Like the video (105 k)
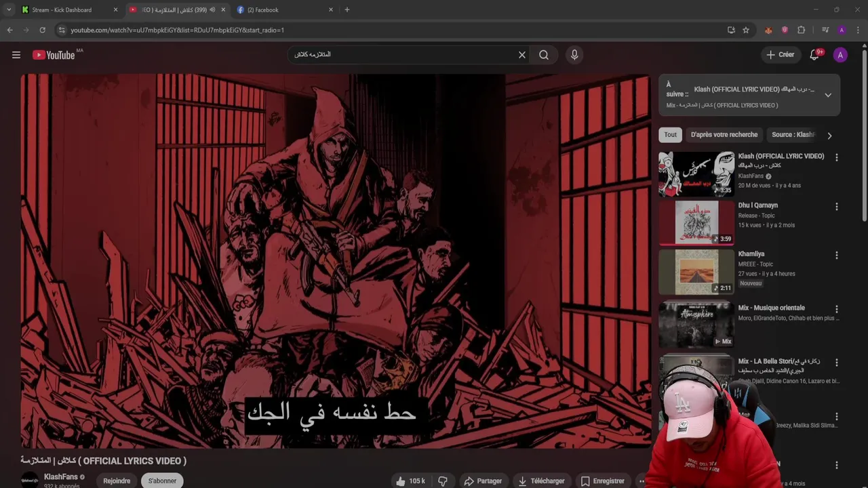The height and width of the screenshot is (488, 868). coord(410,481)
